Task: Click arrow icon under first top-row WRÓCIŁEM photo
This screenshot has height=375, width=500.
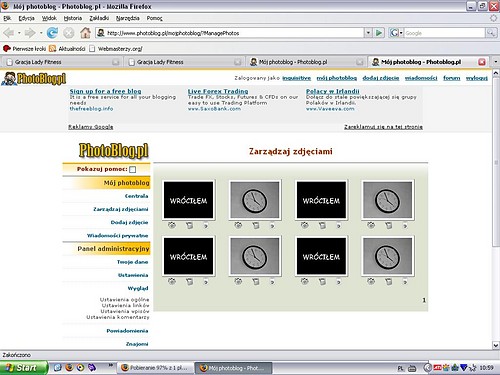Action: tap(206, 226)
